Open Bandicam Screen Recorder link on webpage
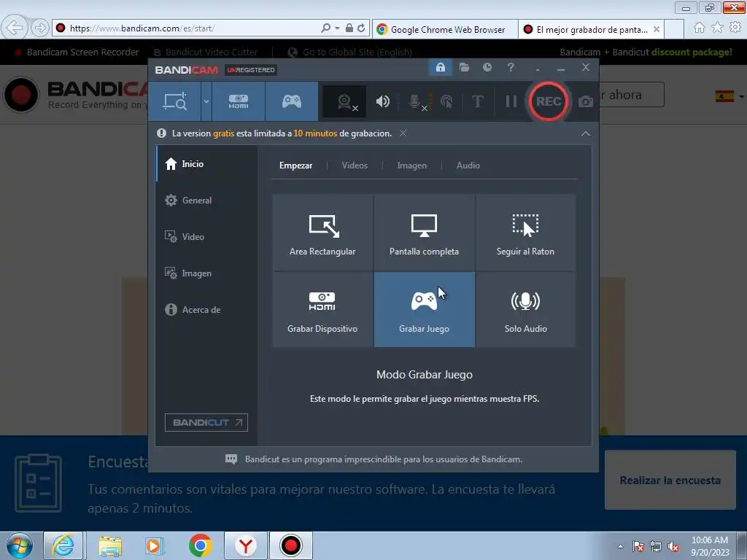Screen dimensions: 747x560 (82, 52)
